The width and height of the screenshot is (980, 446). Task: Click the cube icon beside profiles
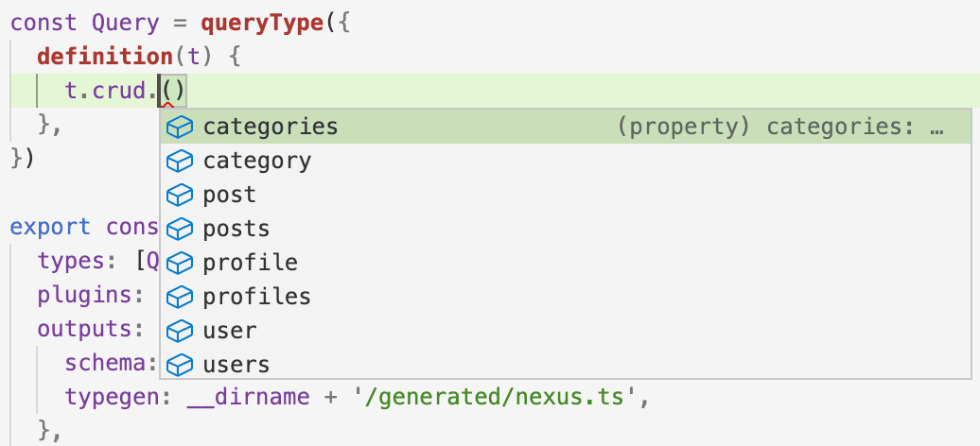point(179,297)
